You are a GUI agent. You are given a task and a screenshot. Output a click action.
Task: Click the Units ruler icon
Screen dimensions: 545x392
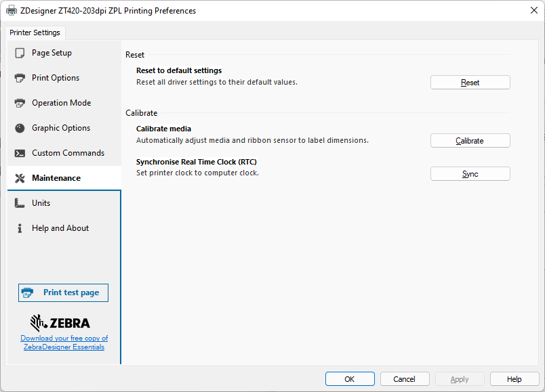click(20, 203)
